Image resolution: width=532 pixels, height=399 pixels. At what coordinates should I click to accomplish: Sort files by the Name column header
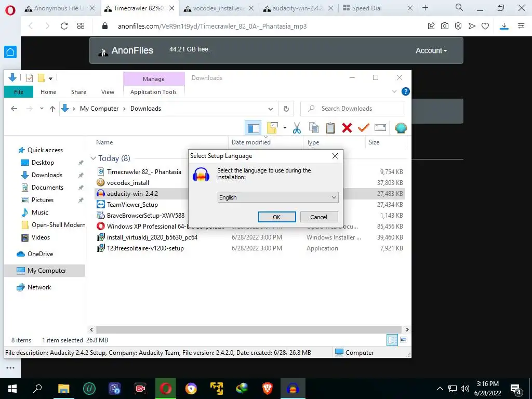click(104, 142)
